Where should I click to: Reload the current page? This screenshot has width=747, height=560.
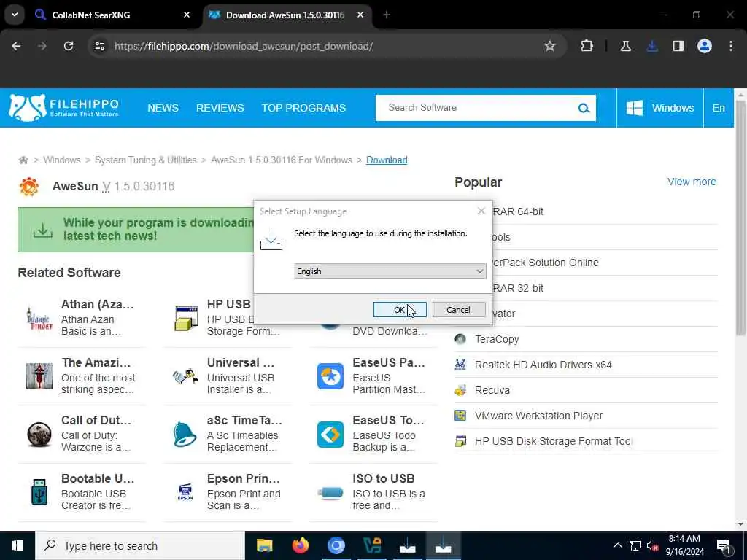(69, 46)
